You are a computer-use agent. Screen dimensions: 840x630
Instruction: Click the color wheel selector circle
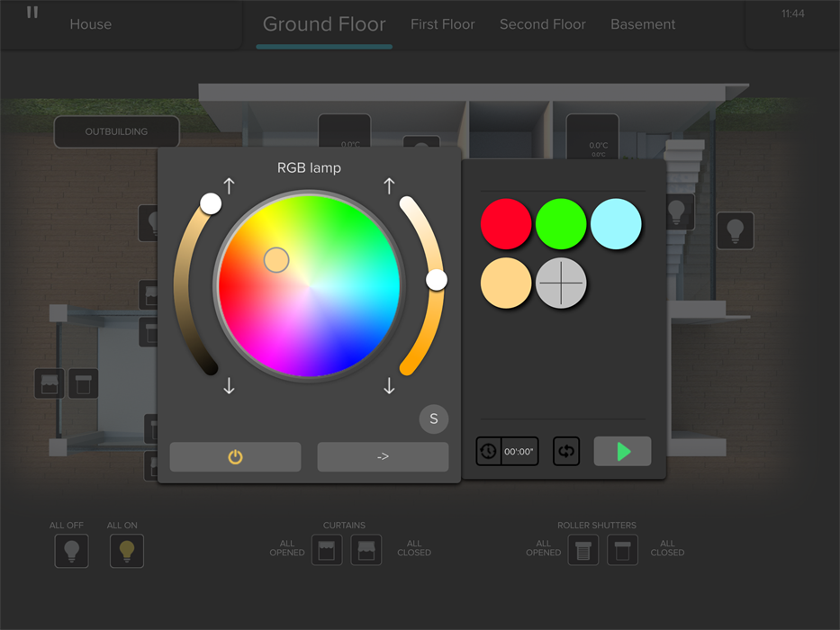[276, 260]
